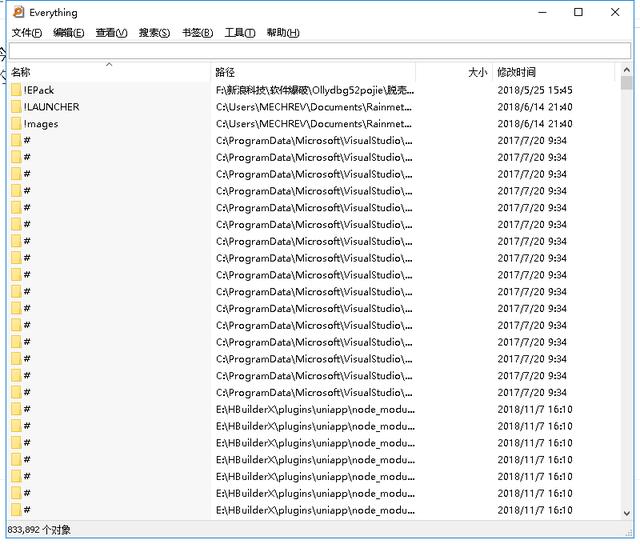Screen dimensions: 640x544
Task: Click scroll up arrow of results scrollbar
Action: (627, 70)
